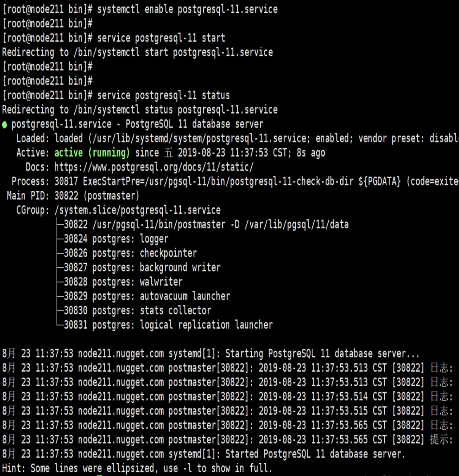Click the 'Started PostgreSQL 11 database server.' log line
This screenshot has height=476, width=459.
204,454
